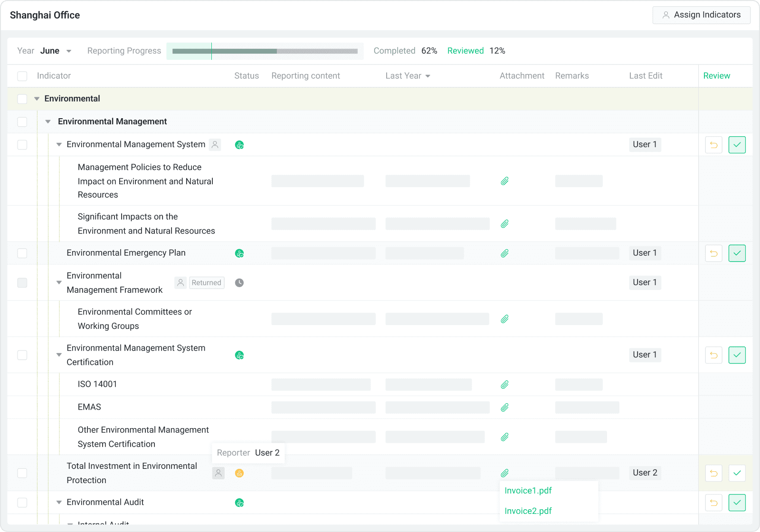Click the green status icon for Environmental Emergency Plan
760x532 pixels.
(239, 253)
